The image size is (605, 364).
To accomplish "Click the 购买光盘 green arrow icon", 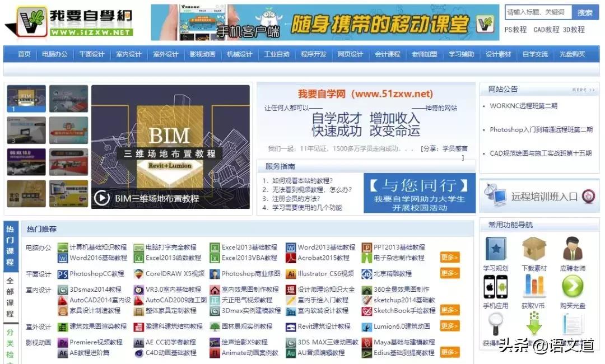I will [x=573, y=288].
